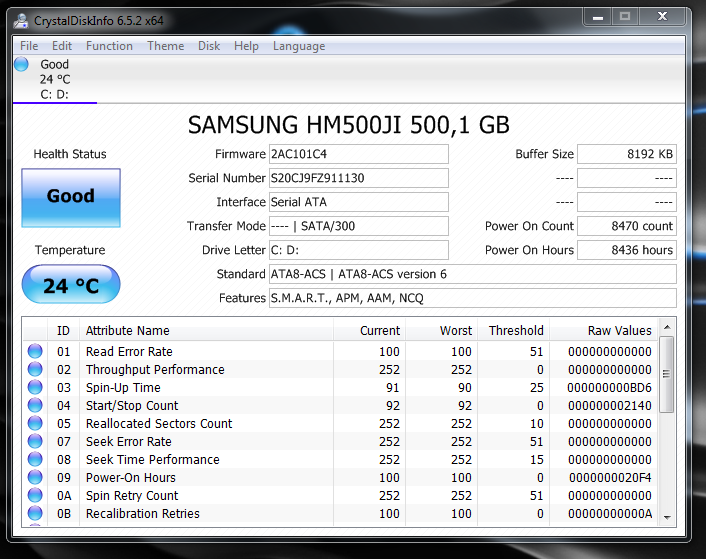Open the Language menu
Viewport: 706px width, 559px height.
pyautogui.click(x=298, y=46)
